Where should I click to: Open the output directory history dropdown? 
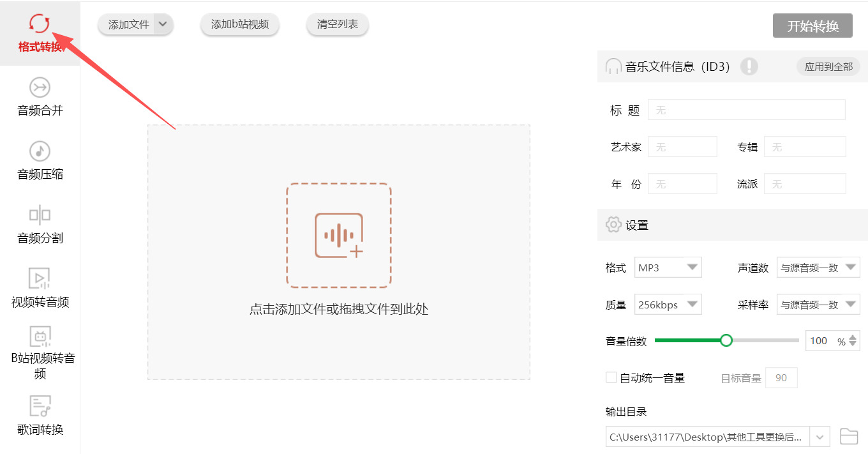(819, 437)
